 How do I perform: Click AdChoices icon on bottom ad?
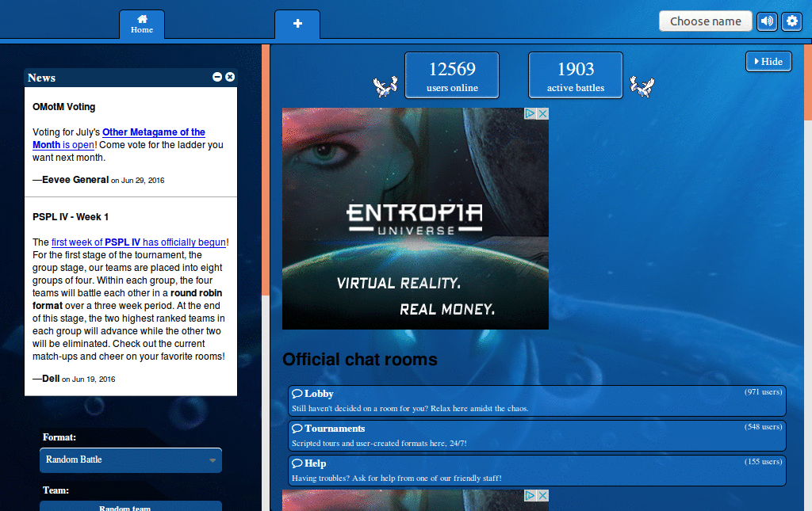coord(530,495)
